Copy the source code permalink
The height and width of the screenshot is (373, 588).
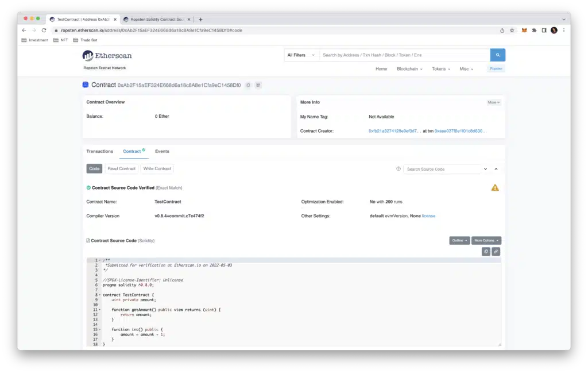point(496,251)
